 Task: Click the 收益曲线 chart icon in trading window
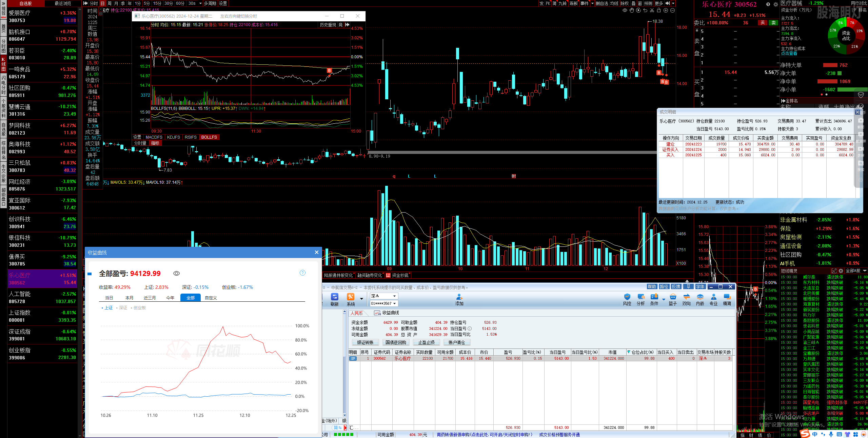[377, 313]
